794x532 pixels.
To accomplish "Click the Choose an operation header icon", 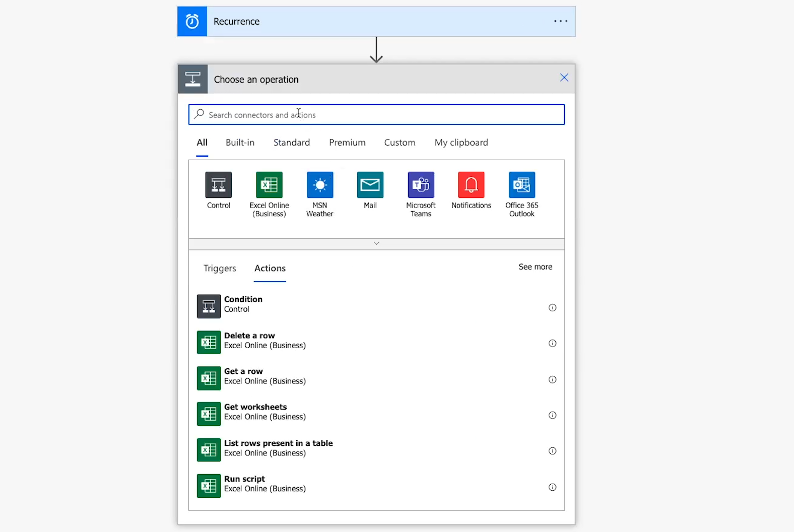I will click(x=192, y=79).
